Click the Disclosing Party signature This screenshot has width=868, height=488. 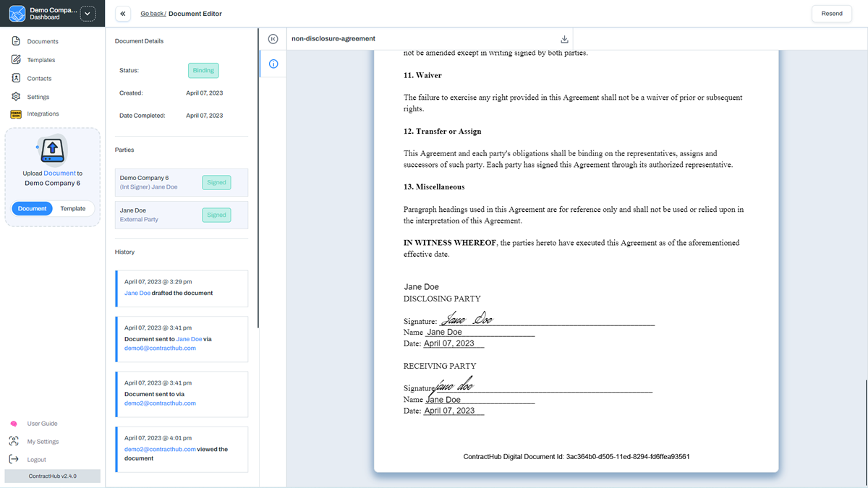(467, 318)
